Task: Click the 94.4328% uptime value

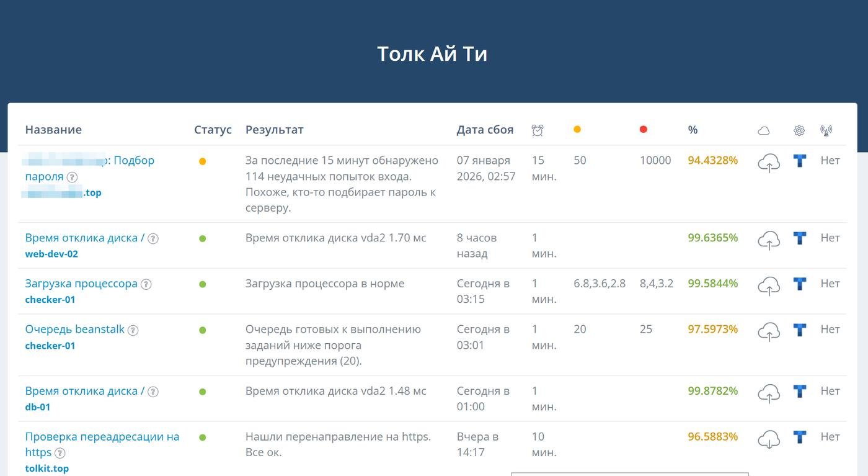Action: (x=712, y=161)
